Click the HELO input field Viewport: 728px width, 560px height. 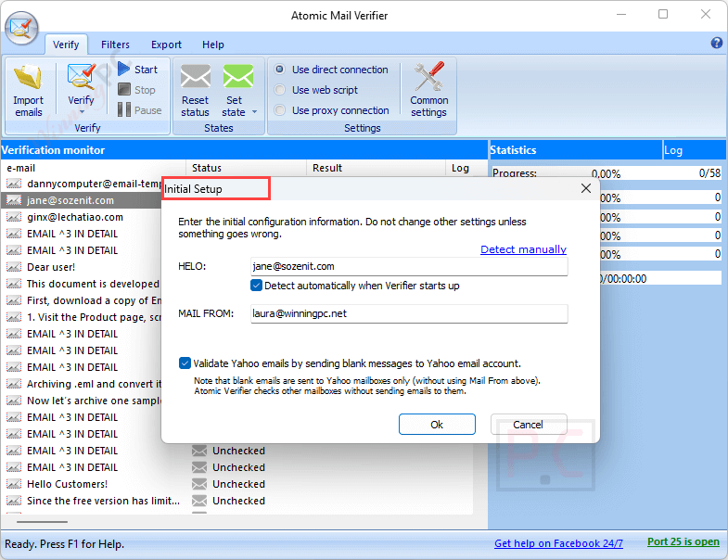pyautogui.click(x=409, y=266)
